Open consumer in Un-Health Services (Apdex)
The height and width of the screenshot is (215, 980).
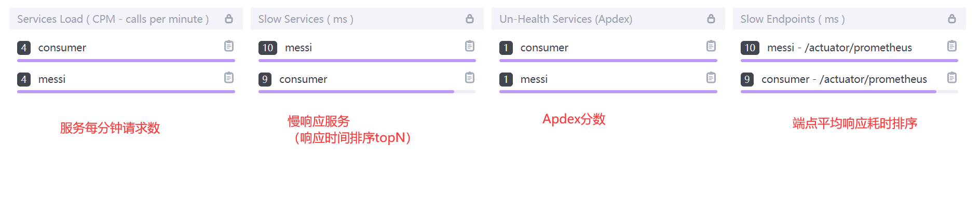[545, 48]
